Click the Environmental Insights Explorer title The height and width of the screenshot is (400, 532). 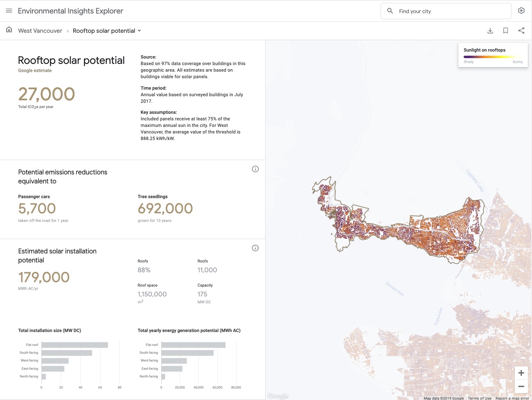point(70,11)
